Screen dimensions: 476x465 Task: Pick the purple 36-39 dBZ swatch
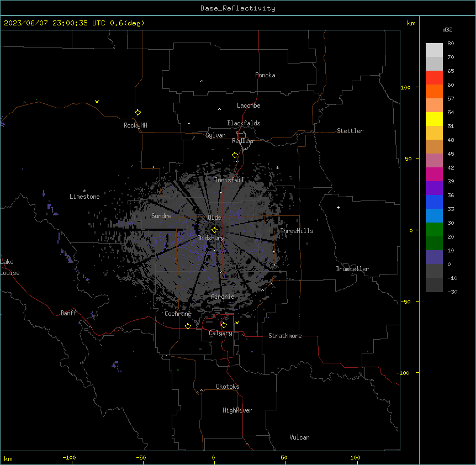pyautogui.click(x=434, y=188)
